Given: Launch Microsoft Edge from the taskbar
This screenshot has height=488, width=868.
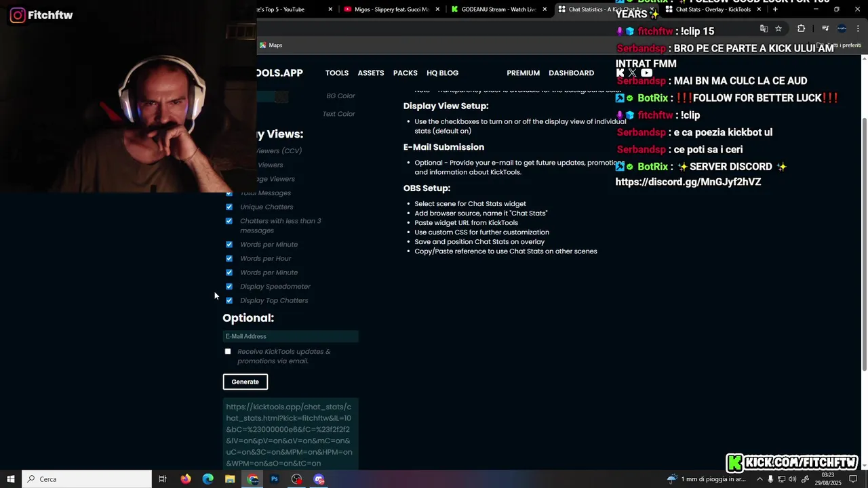Looking at the screenshot, I should 208,479.
